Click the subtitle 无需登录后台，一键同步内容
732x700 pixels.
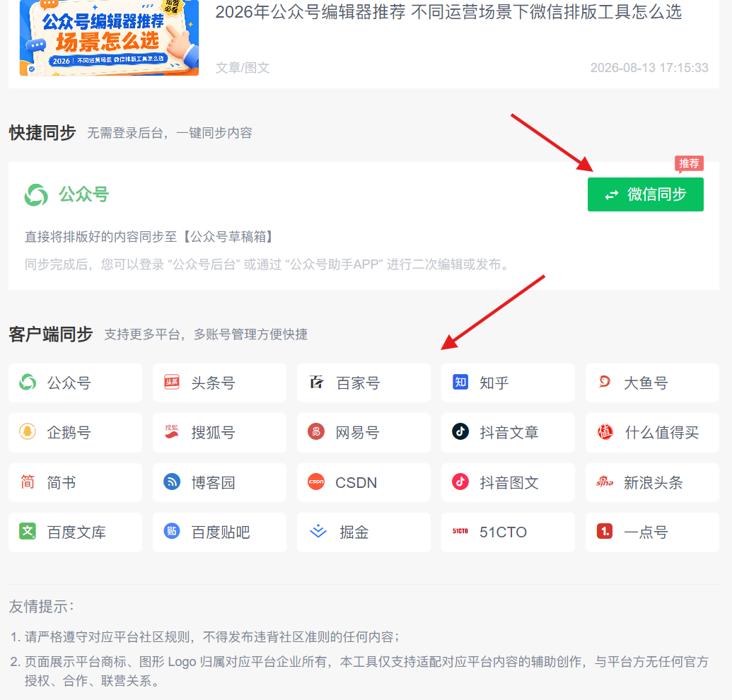[170, 133]
